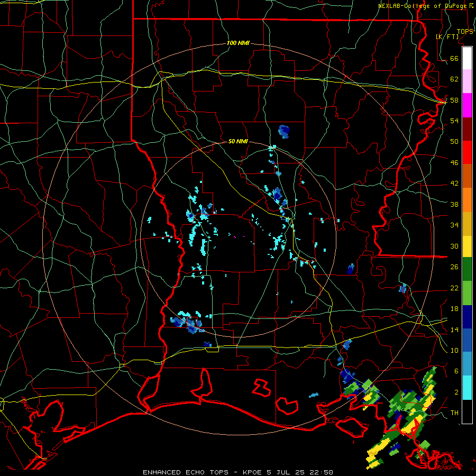Click the legend value '6'

coord(456,371)
